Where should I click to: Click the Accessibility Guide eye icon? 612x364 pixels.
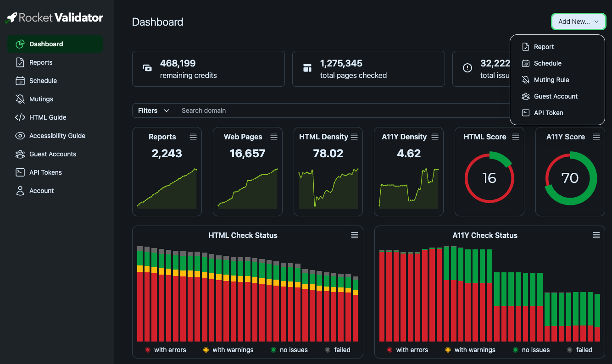(x=20, y=136)
